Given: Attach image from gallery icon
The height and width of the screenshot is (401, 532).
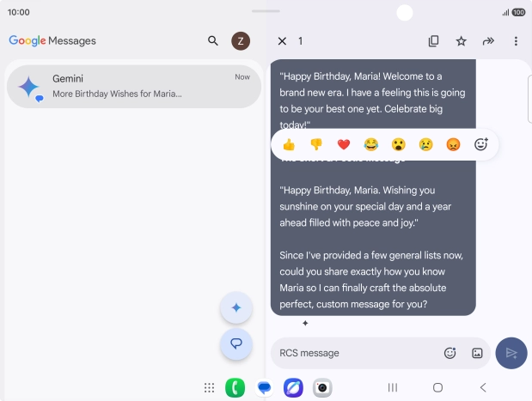Looking at the screenshot, I should point(477,353).
